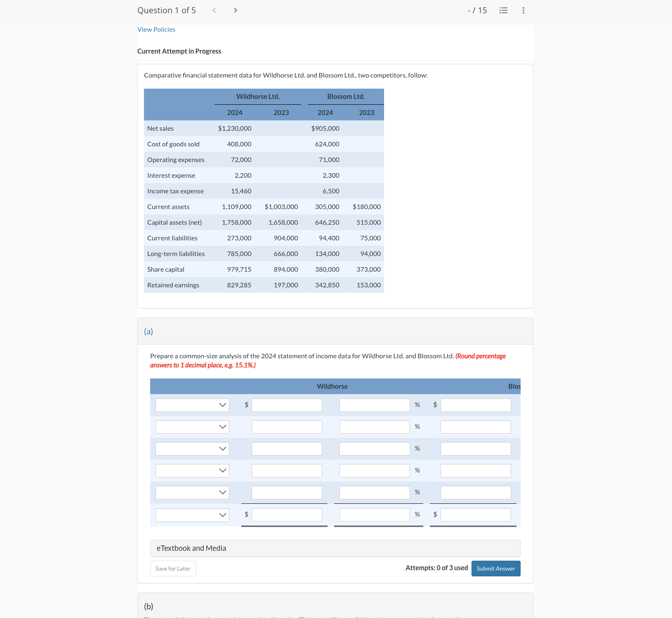Open section (a) heading link
Viewport: 672px width, 618px height.
pos(148,331)
